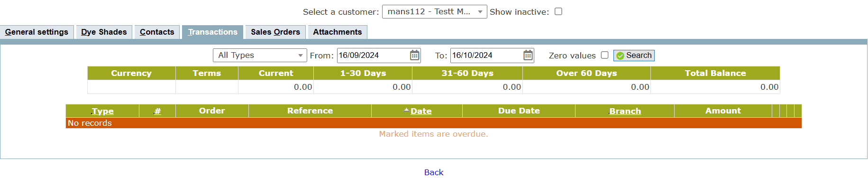Sort transactions by Type column

pos(102,111)
